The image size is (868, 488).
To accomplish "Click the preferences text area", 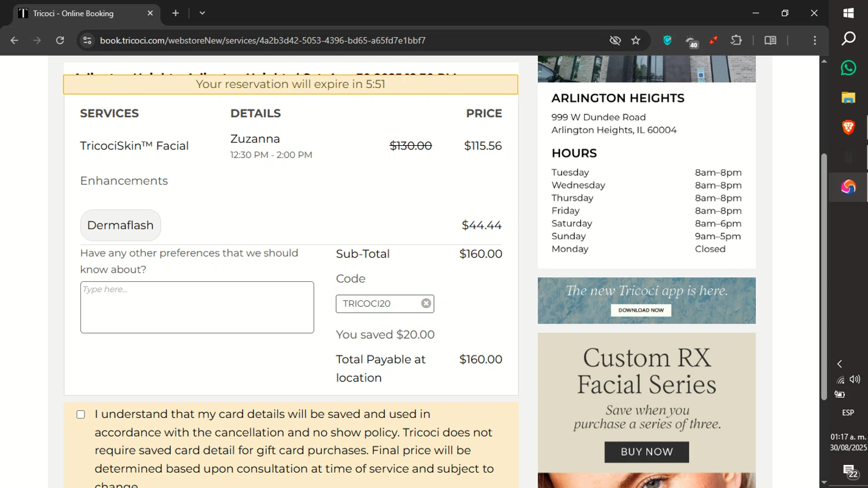I will pos(197,307).
